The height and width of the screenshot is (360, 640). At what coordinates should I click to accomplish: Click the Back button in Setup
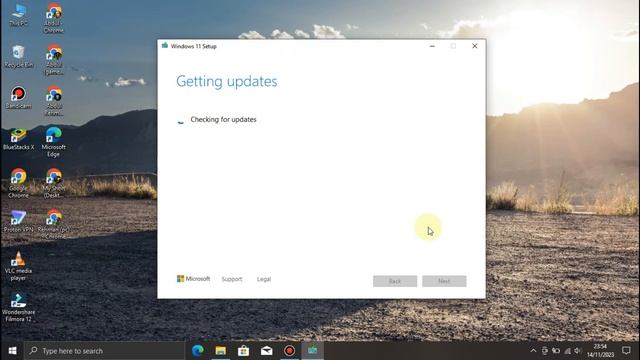click(x=395, y=281)
